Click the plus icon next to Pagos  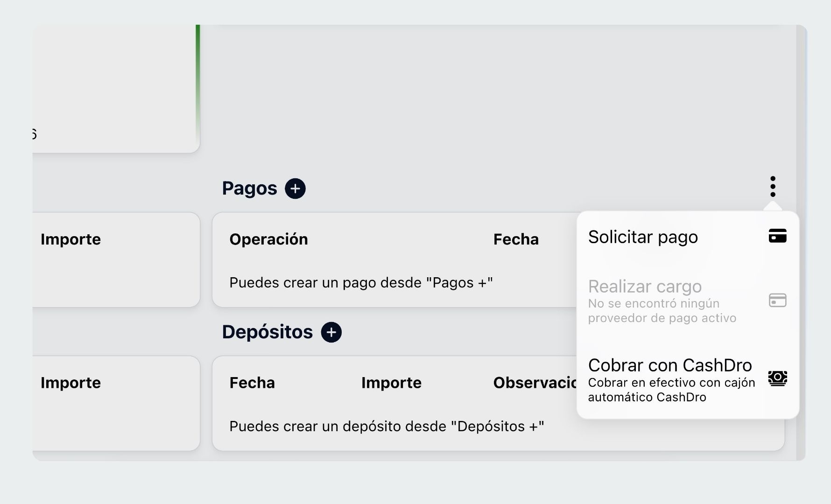tap(295, 189)
